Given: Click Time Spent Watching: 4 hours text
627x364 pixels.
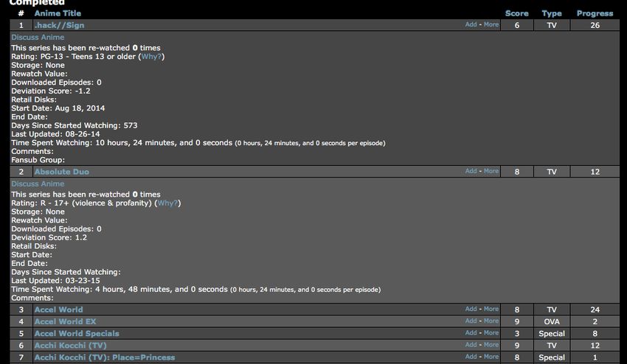Looking at the screenshot, I should 196,290.
